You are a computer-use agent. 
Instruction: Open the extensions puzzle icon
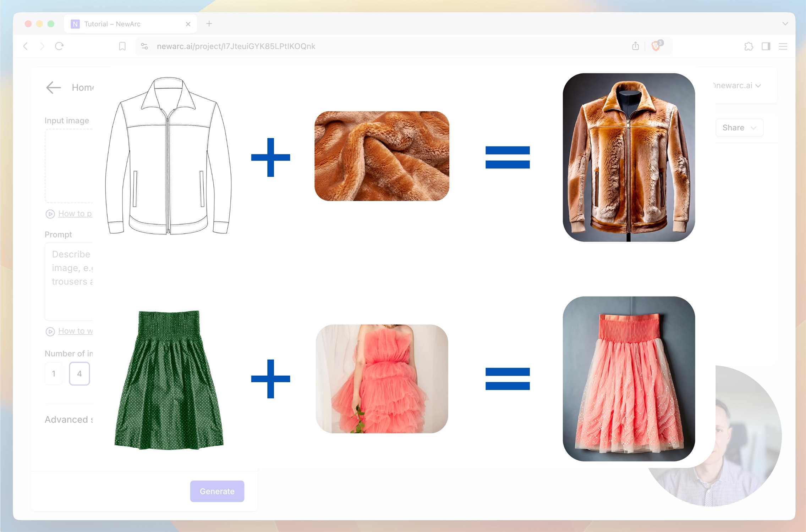749,46
